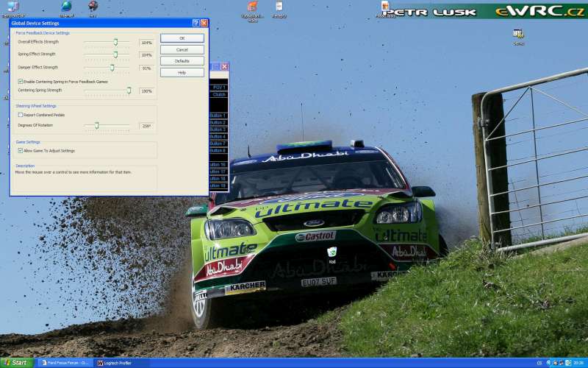
Task: Open the top-left computer desktop icon
Action: click(13, 7)
